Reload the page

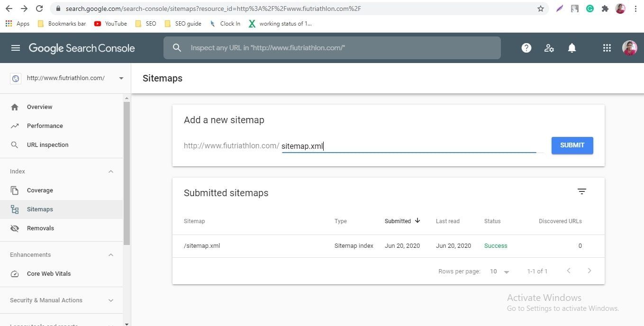point(39,9)
